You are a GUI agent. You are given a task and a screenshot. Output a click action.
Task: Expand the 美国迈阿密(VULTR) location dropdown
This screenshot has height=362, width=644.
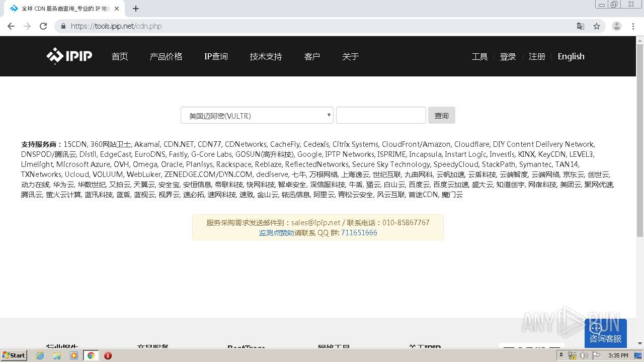point(257,115)
